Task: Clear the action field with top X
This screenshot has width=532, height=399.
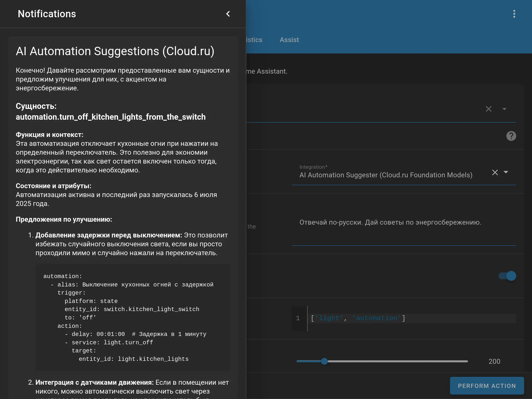Action: click(489, 109)
